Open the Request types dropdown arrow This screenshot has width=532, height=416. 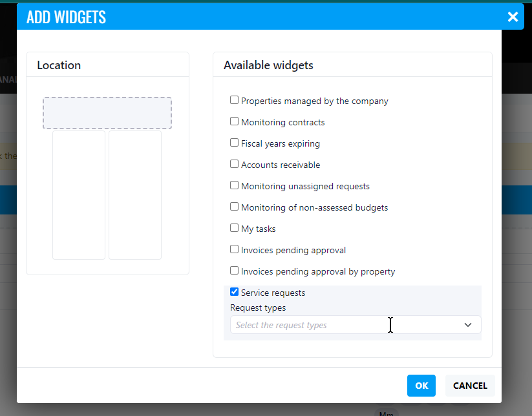click(468, 325)
